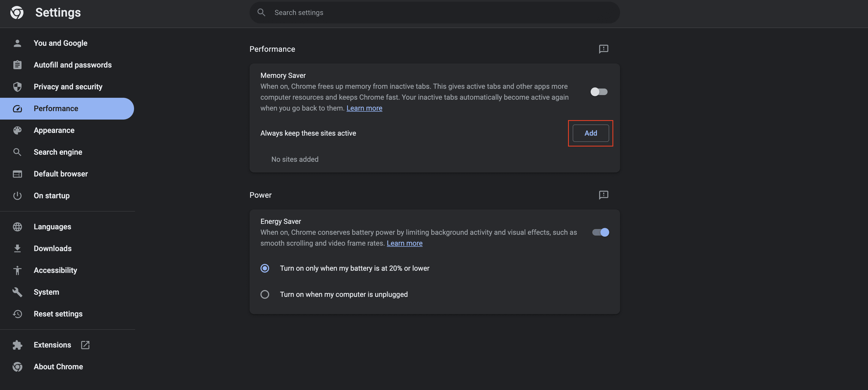Click the download arrow icon for Downloads
The width and height of the screenshot is (868, 390).
click(x=17, y=249)
